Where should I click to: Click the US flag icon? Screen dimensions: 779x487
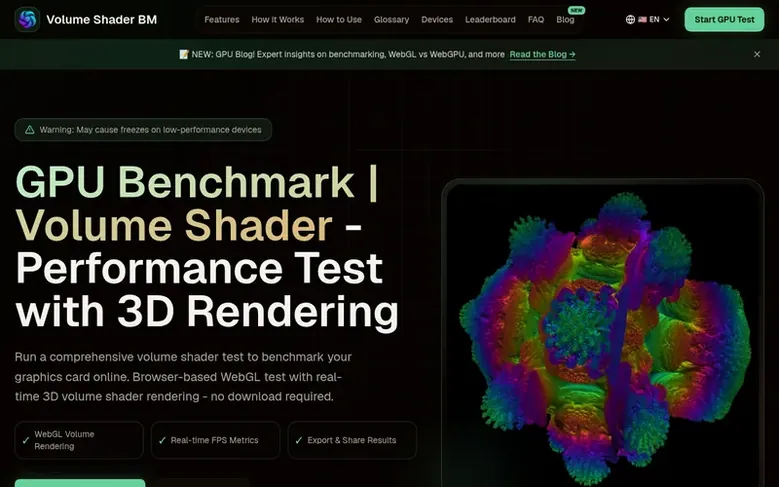click(x=642, y=19)
